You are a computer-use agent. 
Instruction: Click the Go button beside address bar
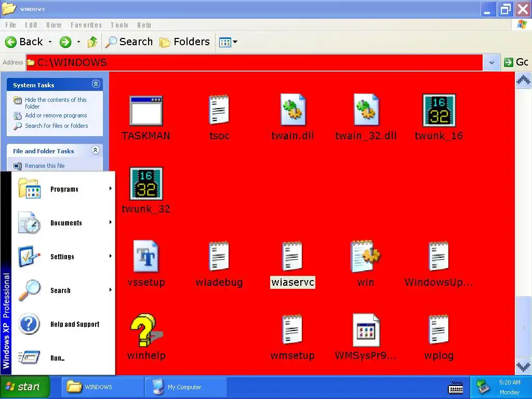click(516, 62)
